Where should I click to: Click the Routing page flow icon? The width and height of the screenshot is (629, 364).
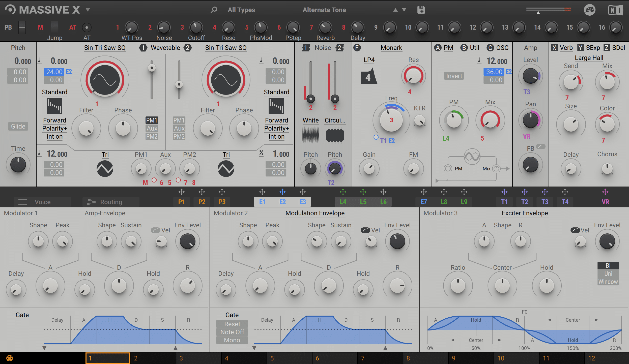(91, 202)
